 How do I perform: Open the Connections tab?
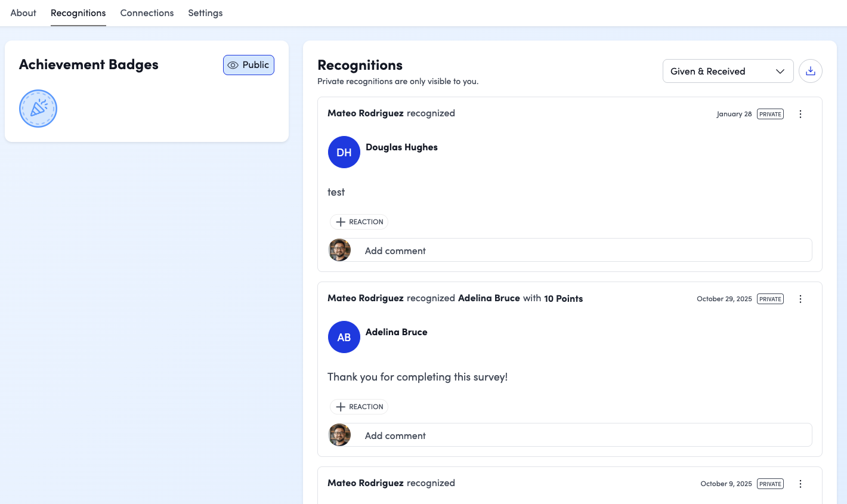147,13
